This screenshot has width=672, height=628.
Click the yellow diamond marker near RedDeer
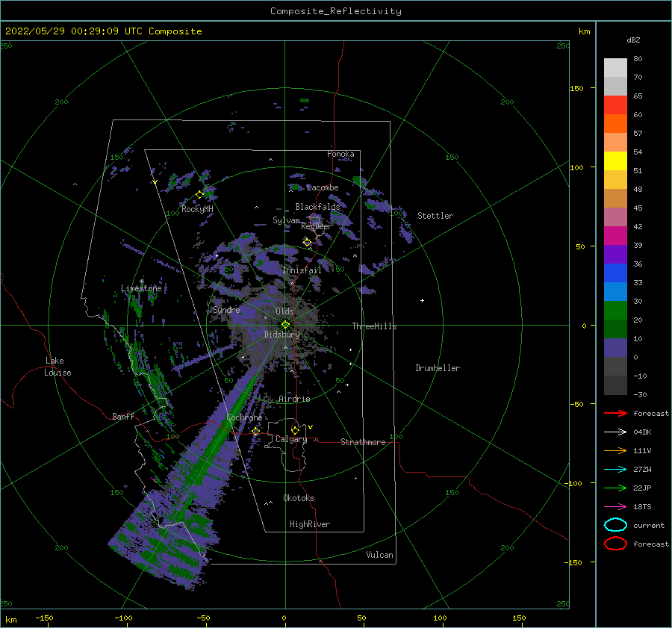308,243
